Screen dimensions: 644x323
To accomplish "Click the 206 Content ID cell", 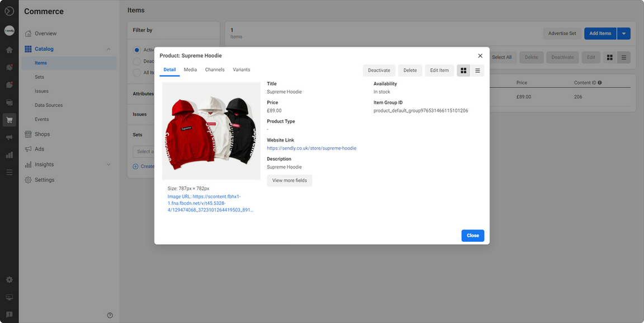I will pyautogui.click(x=578, y=97).
